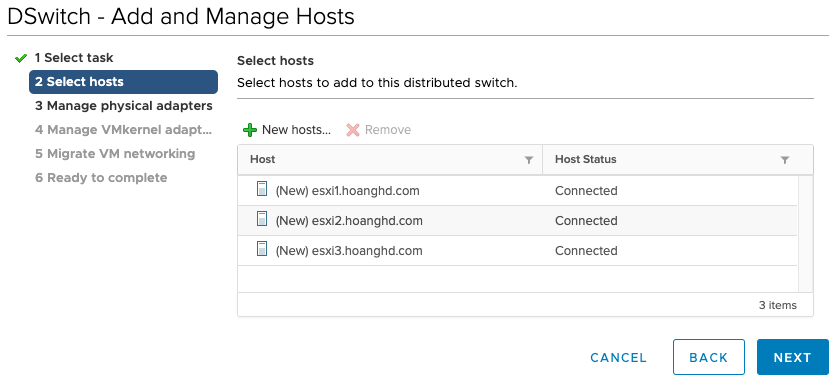Click the red X Remove icon

point(353,130)
